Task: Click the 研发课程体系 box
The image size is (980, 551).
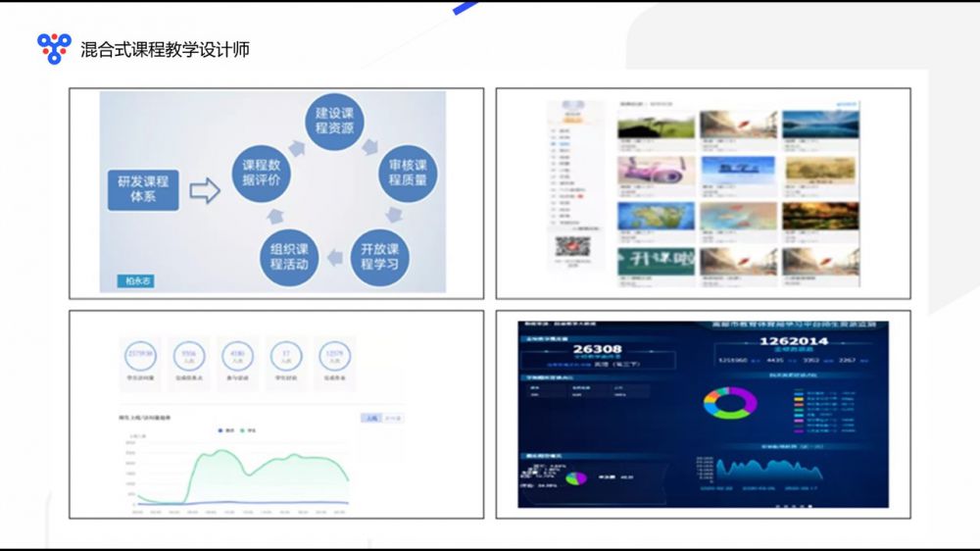Action: [143, 190]
